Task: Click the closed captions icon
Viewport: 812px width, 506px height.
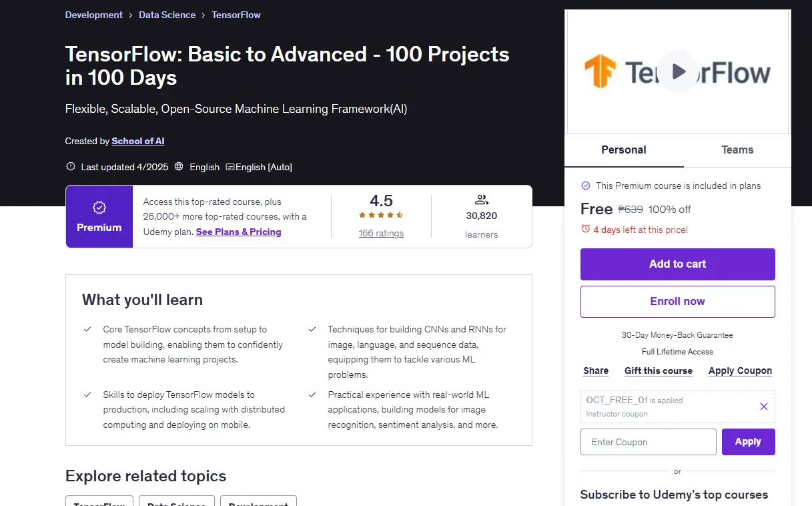Action: pyautogui.click(x=230, y=167)
